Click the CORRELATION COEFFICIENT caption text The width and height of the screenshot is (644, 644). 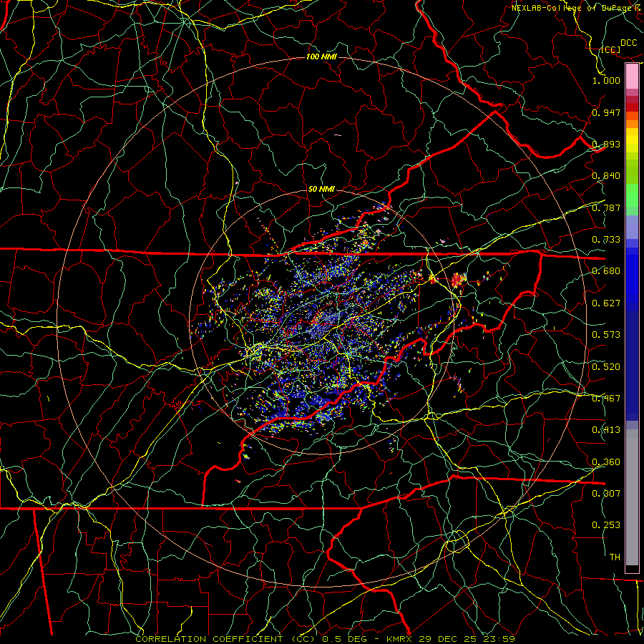point(209,639)
